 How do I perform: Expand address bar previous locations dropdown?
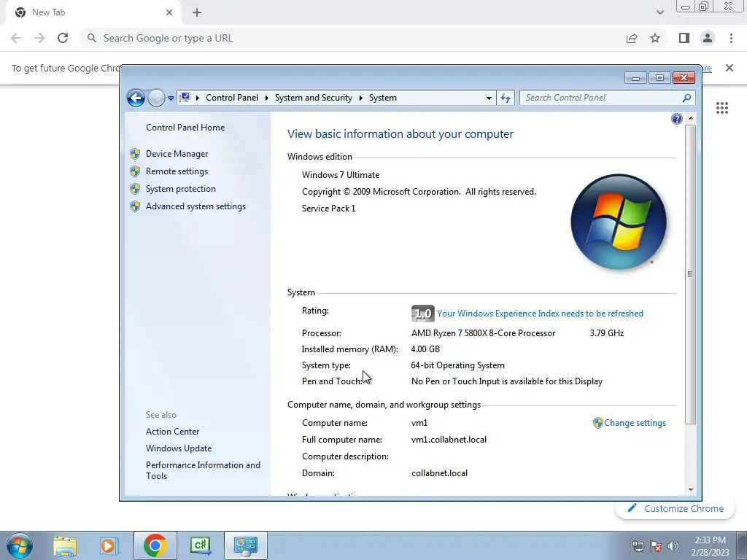click(489, 98)
